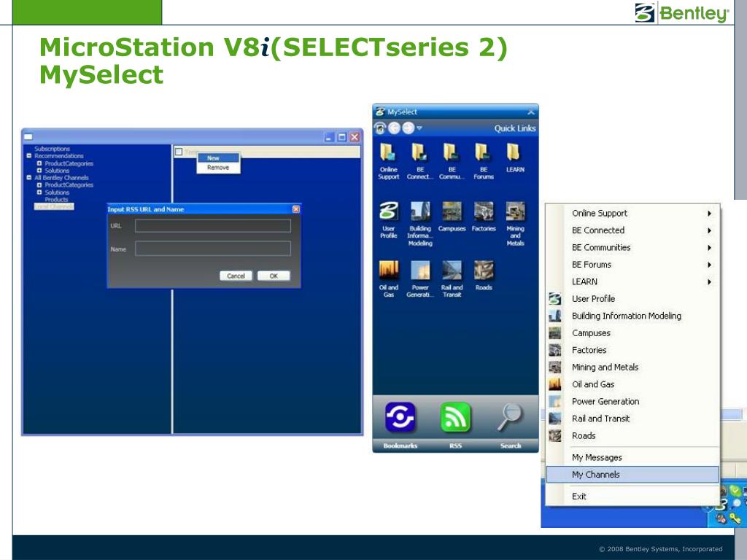Screen dimensions: 747x560
Task: Click the Search magnifier icon in MySelect
Action: point(510,418)
